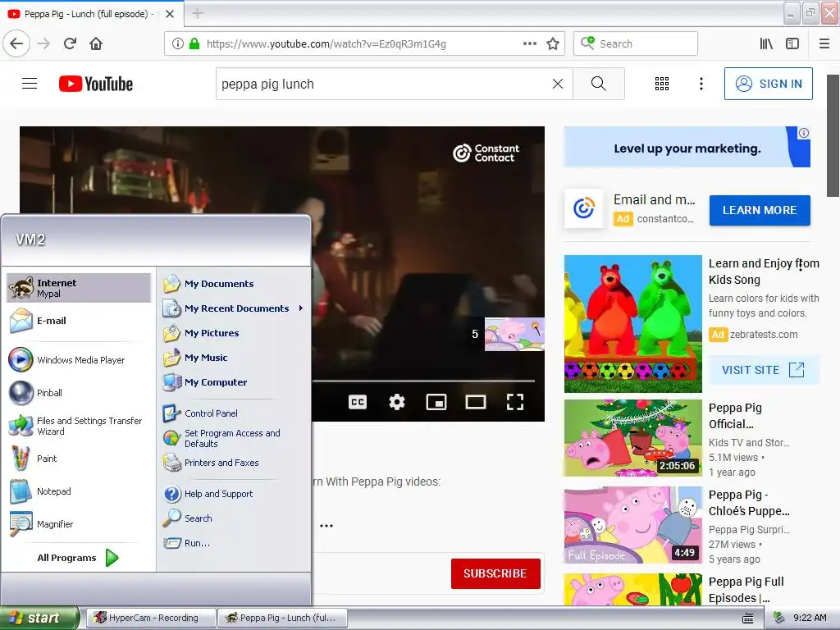Open browser Library icon
This screenshot has width=840, height=630.
coord(766,43)
